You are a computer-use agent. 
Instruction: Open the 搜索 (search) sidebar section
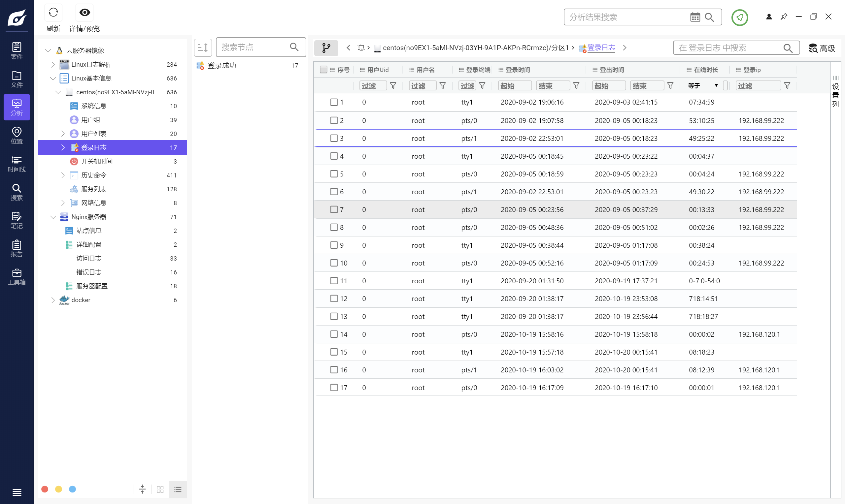(17, 192)
